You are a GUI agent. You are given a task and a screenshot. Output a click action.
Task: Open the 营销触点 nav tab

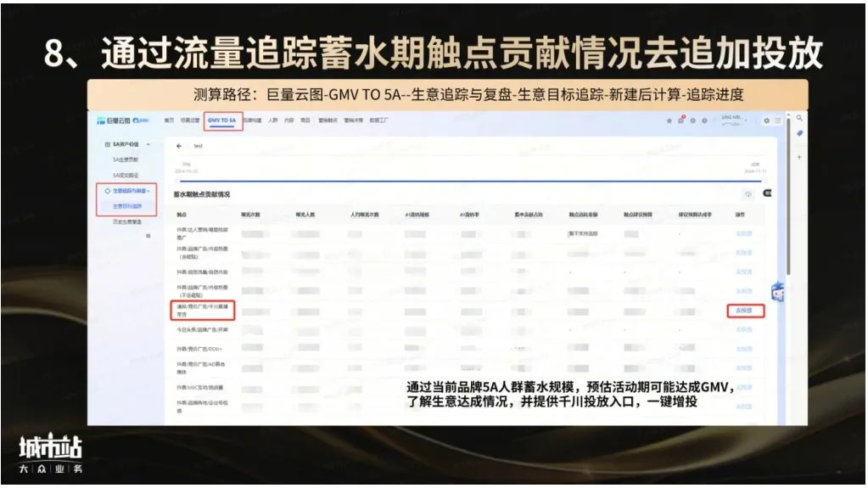point(328,121)
